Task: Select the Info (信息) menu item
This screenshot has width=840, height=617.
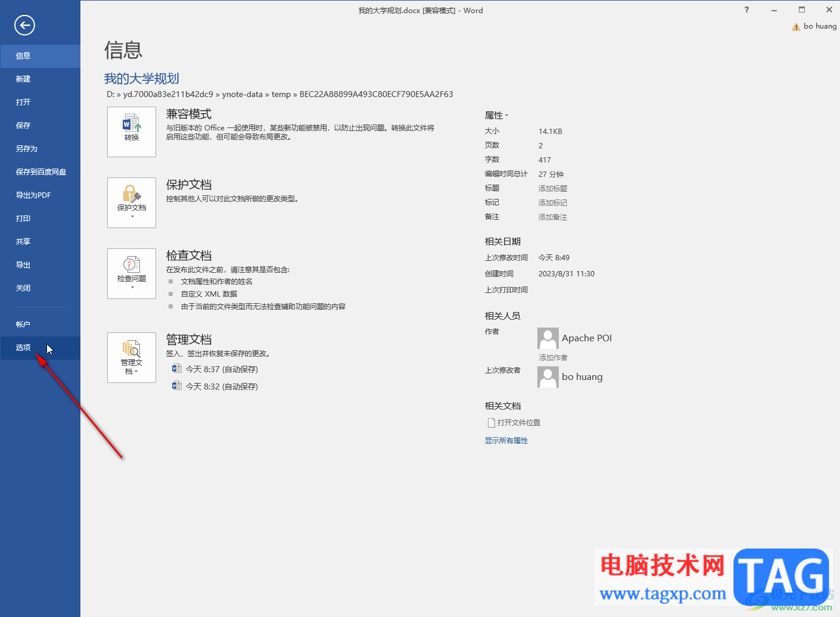Action: tap(40, 56)
